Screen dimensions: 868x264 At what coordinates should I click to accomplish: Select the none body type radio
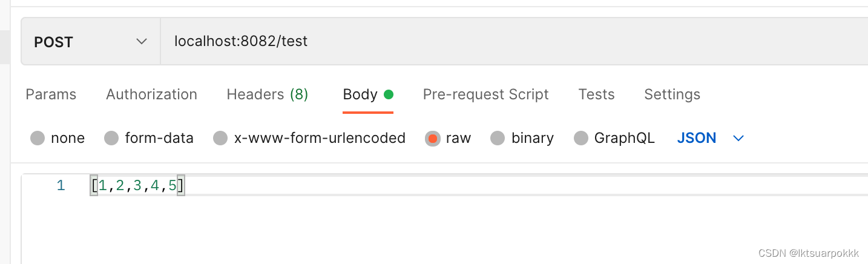(38, 139)
